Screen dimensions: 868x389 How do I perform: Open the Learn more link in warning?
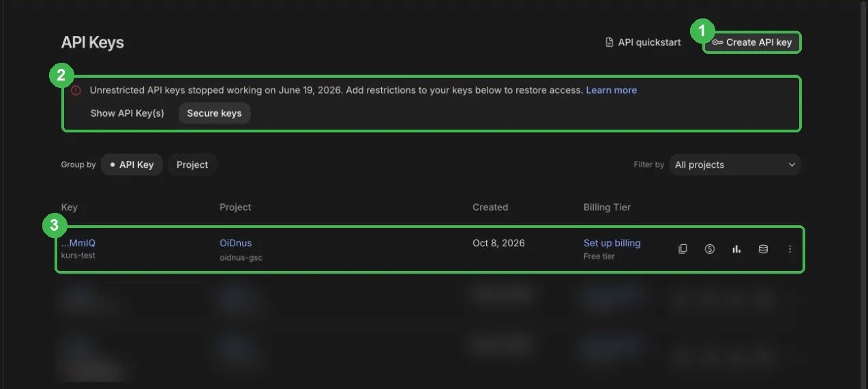tap(611, 90)
